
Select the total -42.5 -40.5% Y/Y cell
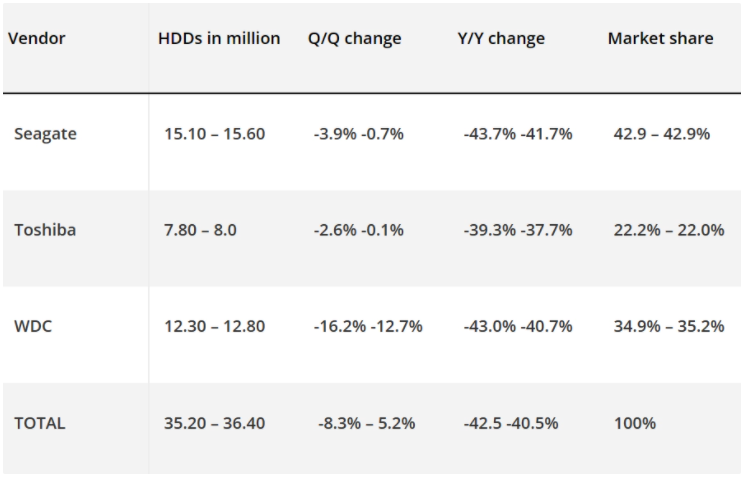pos(511,423)
